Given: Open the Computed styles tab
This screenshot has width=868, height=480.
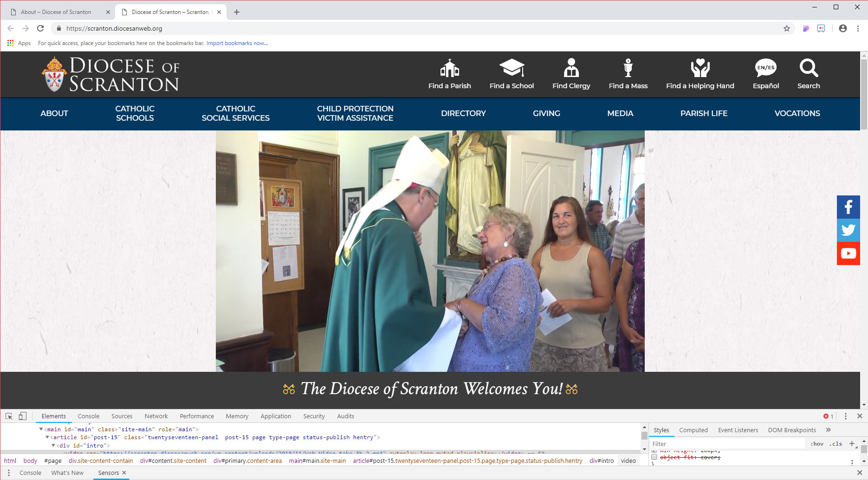Looking at the screenshot, I should (x=693, y=430).
